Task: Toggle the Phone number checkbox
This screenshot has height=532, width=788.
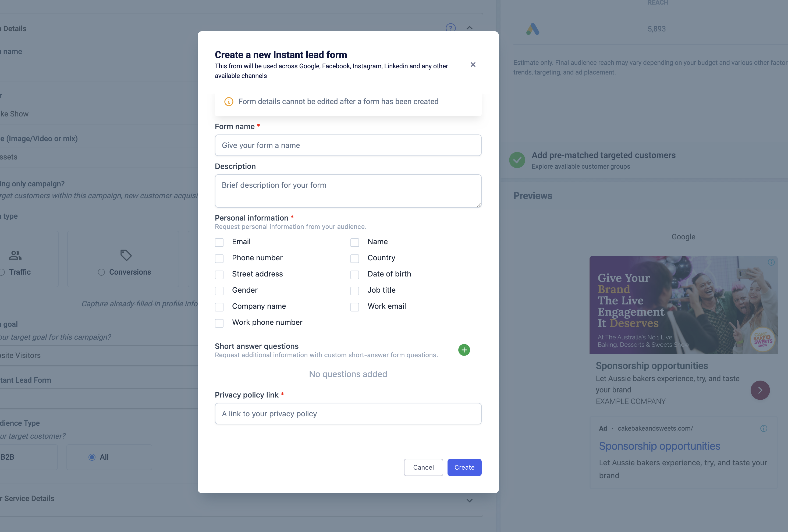Action: click(x=219, y=258)
